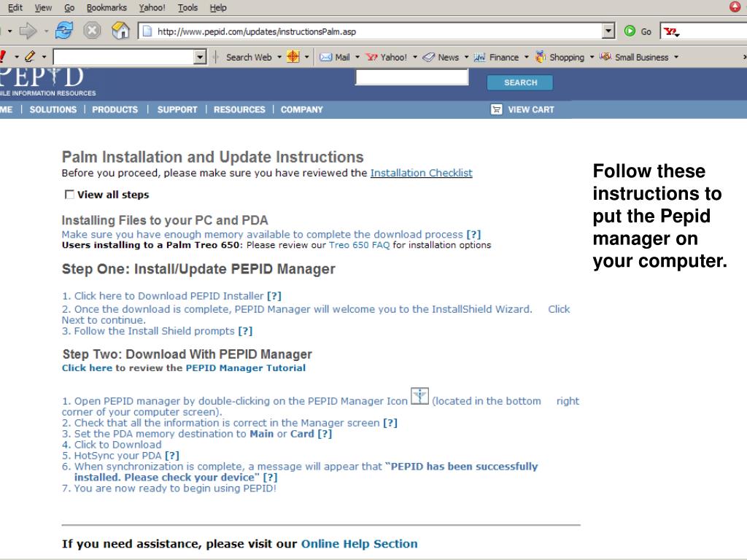Click the View Cart icon
This screenshot has width=747, height=560.
496,109
